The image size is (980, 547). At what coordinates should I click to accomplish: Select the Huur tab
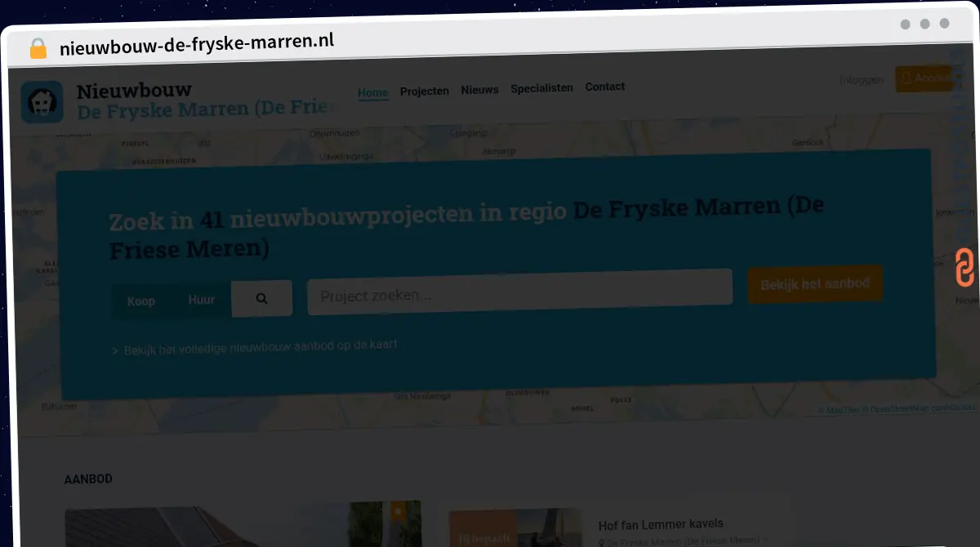pyautogui.click(x=201, y=300)
